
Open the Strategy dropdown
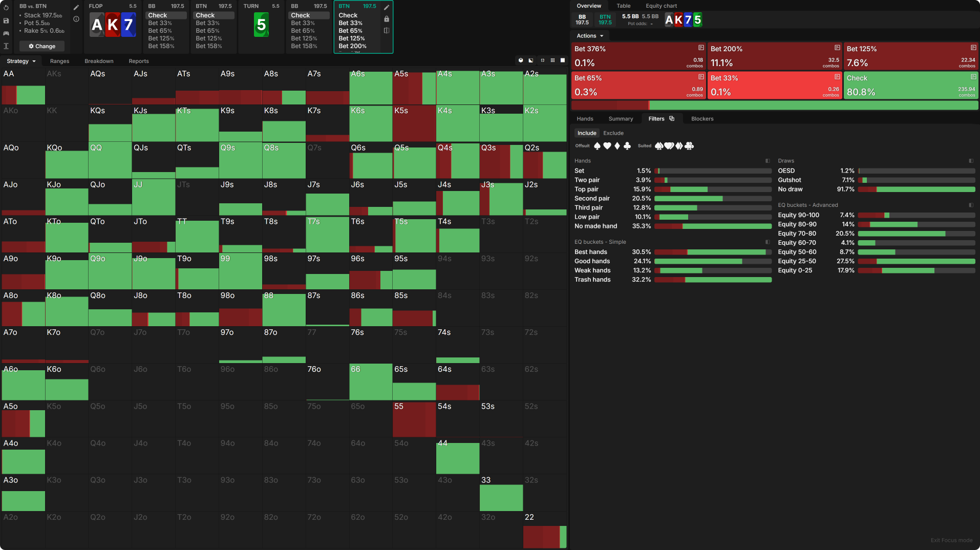coord(22,61)
